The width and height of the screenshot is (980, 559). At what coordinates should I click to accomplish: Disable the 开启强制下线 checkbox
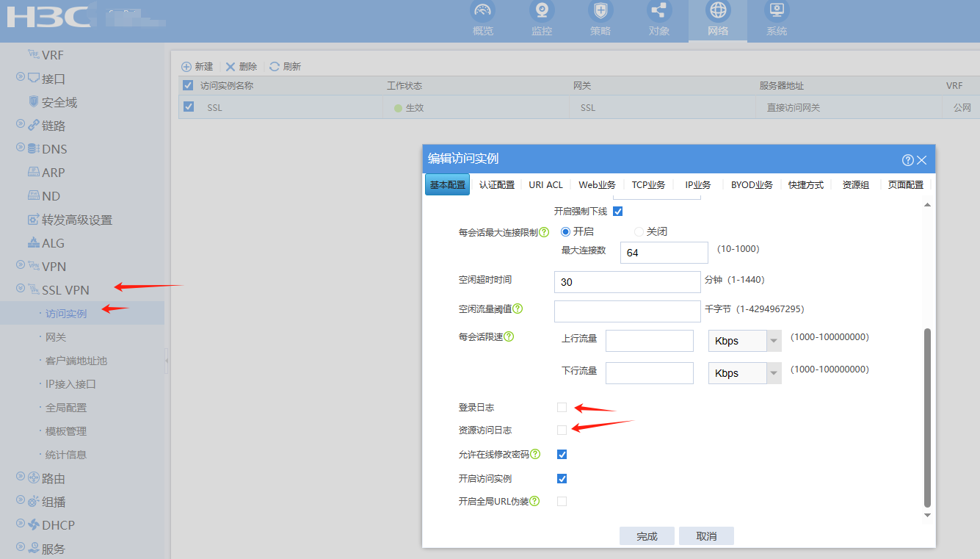point(617,212)
